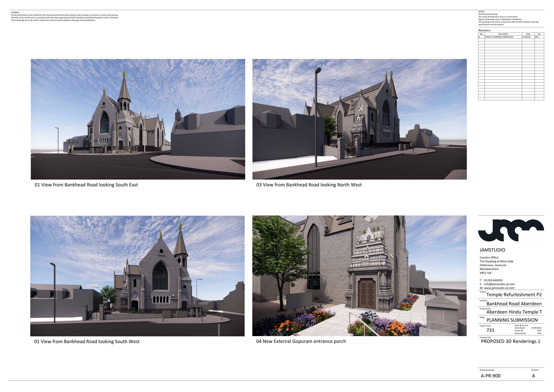
Task: Select project name 'Temple Refurbishment P2'
Action: 514,295
